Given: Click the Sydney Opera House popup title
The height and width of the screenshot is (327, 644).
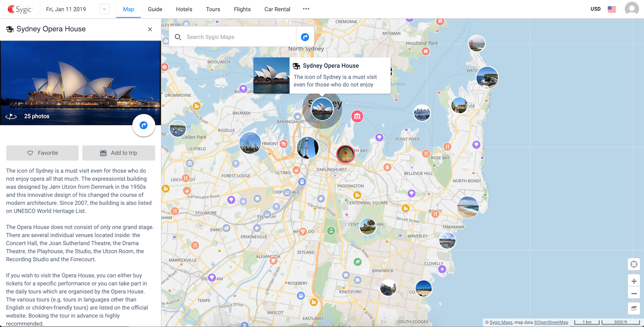Looking at the screenshot, I should tap(330, 66).
